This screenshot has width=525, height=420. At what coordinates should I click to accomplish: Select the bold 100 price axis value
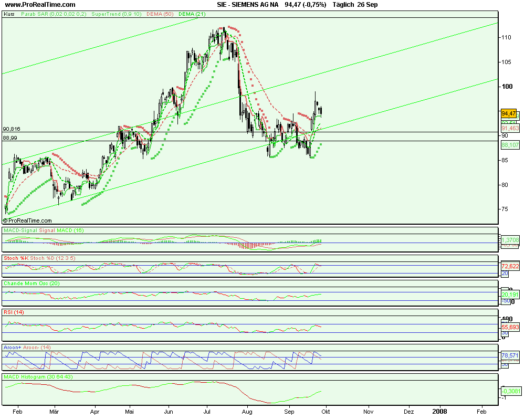(507, 87)
